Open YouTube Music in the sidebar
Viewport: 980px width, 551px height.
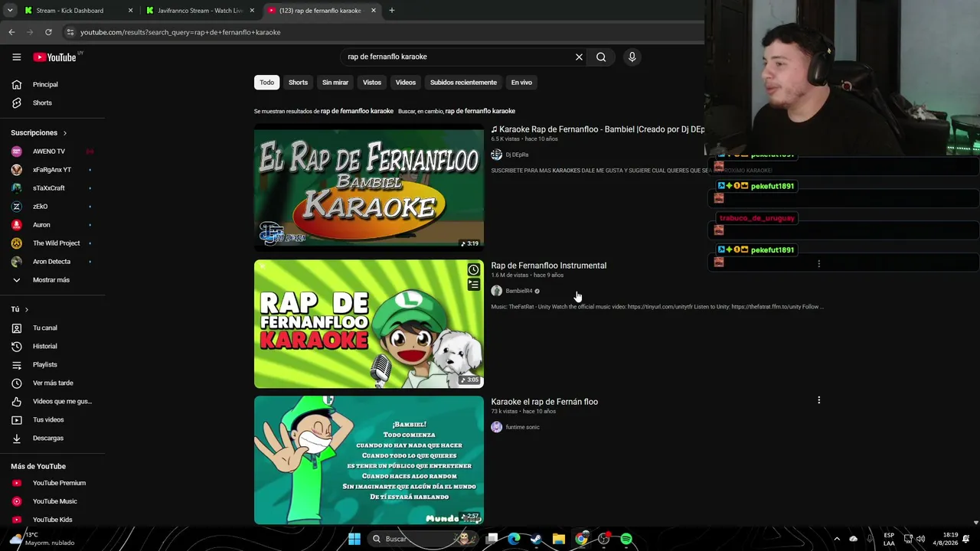pyautogui.click(x=53, y=501)
